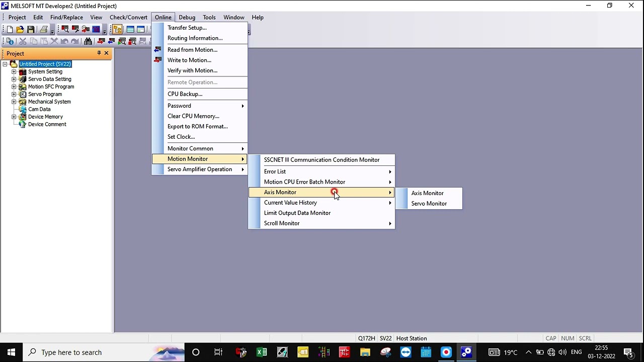The height and width of the screenshot is (362, 644).
Task: Open the Error List submenu
Action: (x=321, y=171)
